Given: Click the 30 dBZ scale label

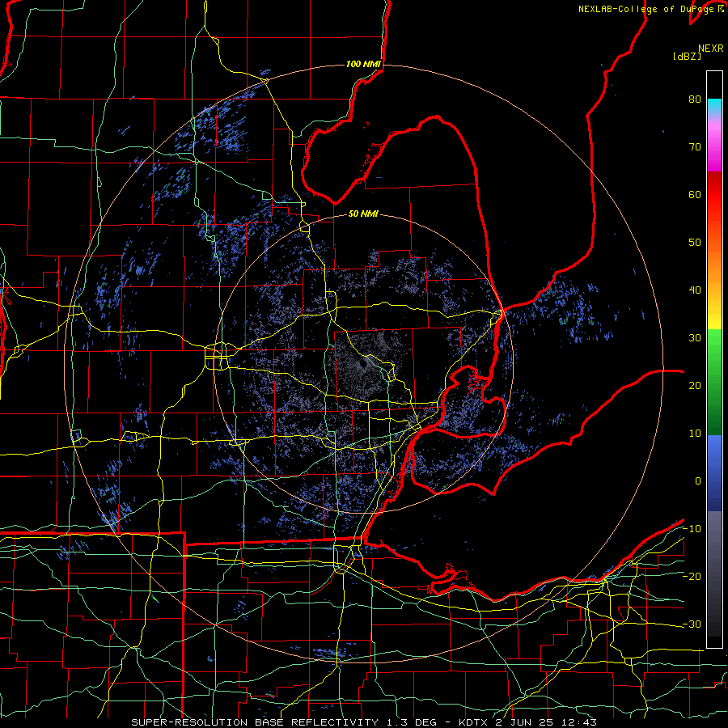Looking at the screenshot, I should (695, 338).
